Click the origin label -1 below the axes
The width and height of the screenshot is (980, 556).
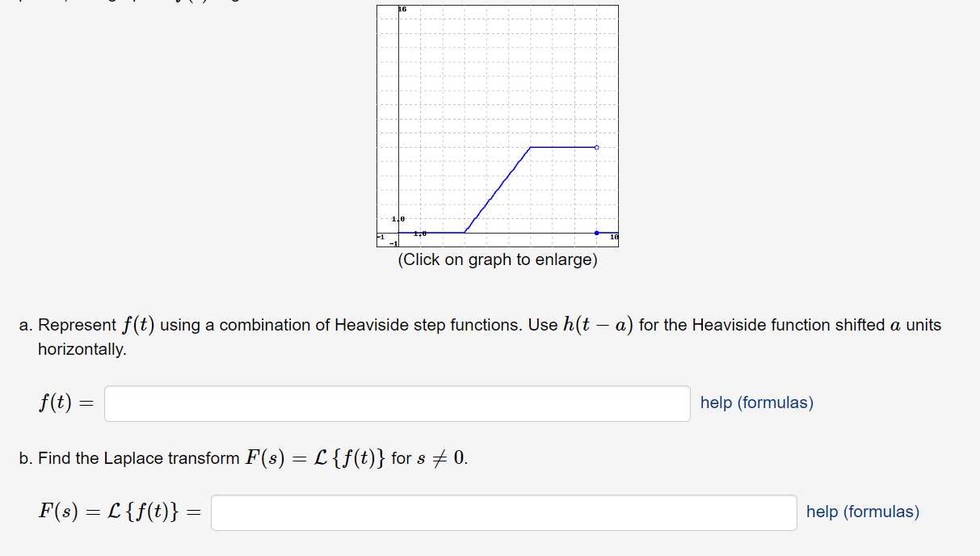pyautogui.click(x=391, y=242)
